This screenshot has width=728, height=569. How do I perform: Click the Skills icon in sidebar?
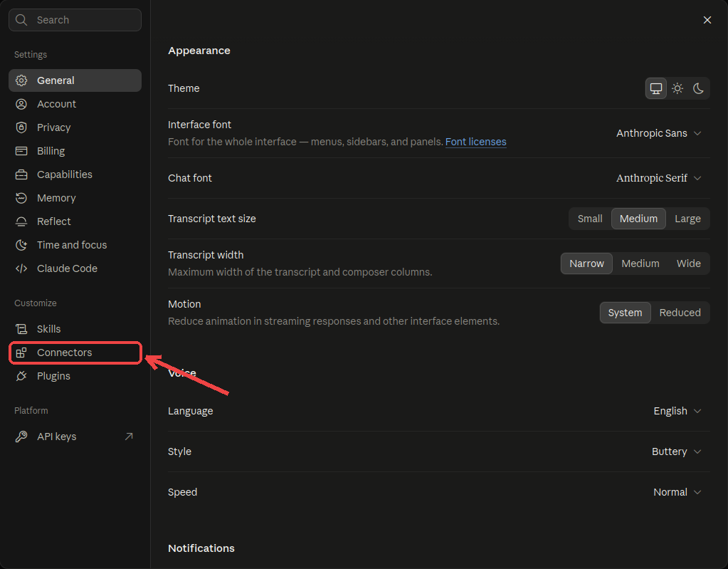[21, 329]
